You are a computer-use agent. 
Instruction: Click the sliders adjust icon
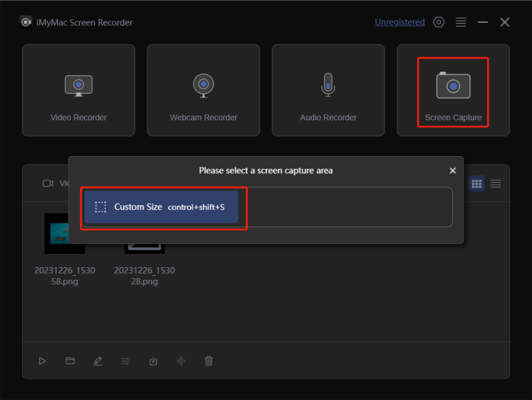(126, 361)
